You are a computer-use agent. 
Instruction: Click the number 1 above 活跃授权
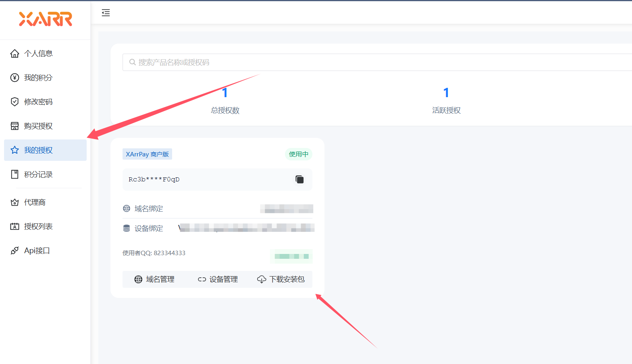click(x=446, y=93)
